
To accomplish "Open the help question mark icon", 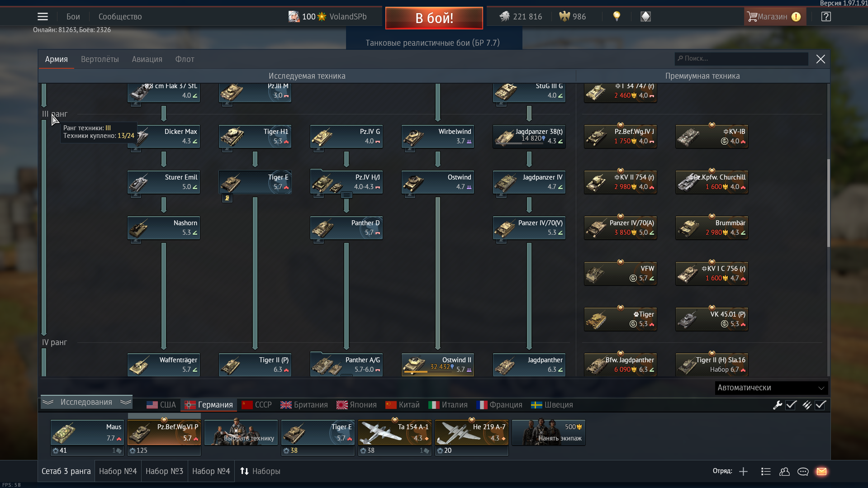I will 826,17.
